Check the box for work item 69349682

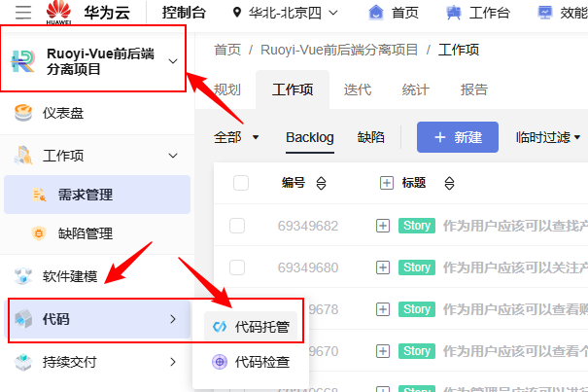237,226
